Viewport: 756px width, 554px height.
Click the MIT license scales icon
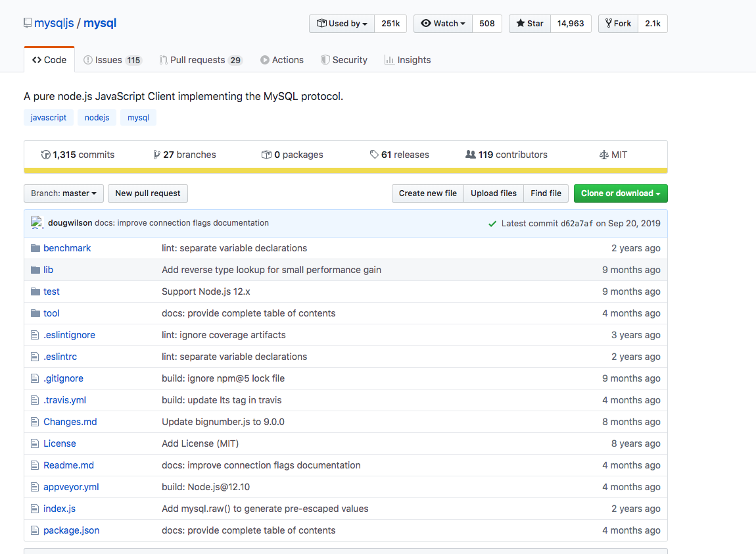pos(603,155)
